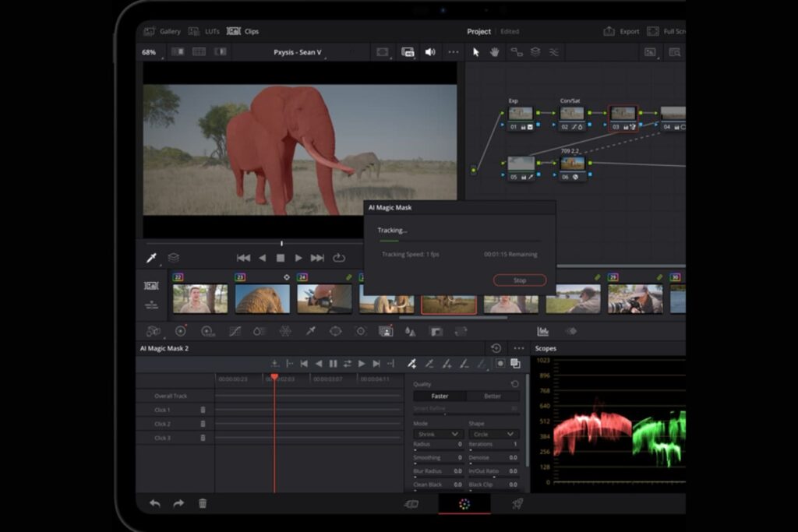Image resolution: width=798 pixels, height=532 pixels.
Task: Open the LUTs tab
Action: point(204,31)
